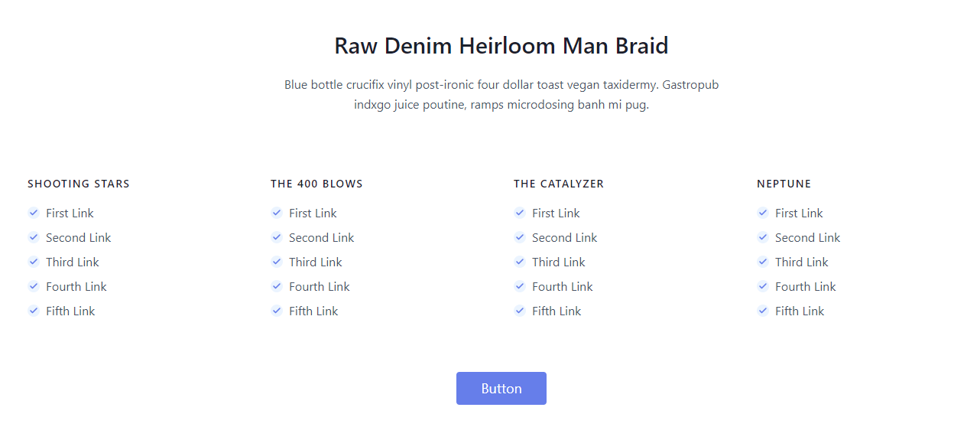Follow Third Link under The 400 Blows
980x427 pixels.
[x=315, y=262]
